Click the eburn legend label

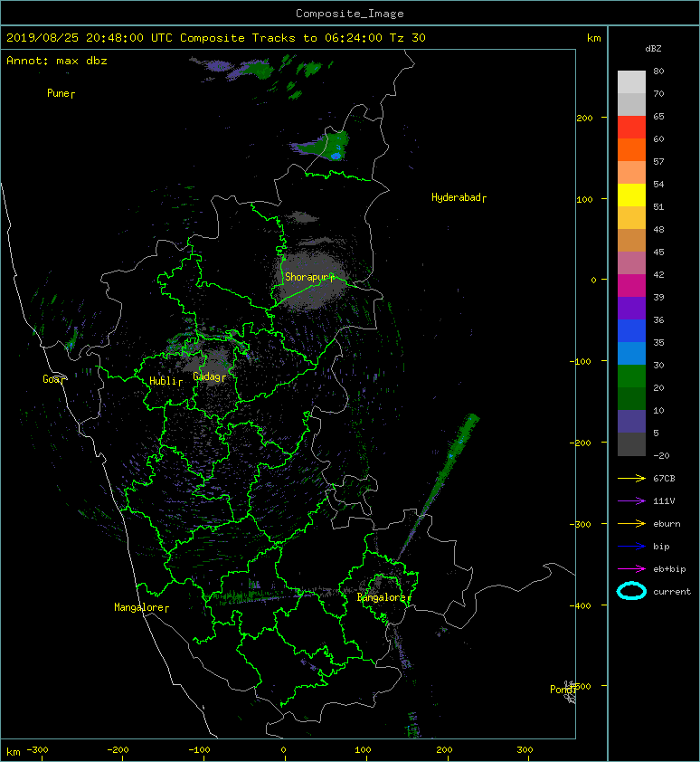pyautogui.click(x=667, y=524)
